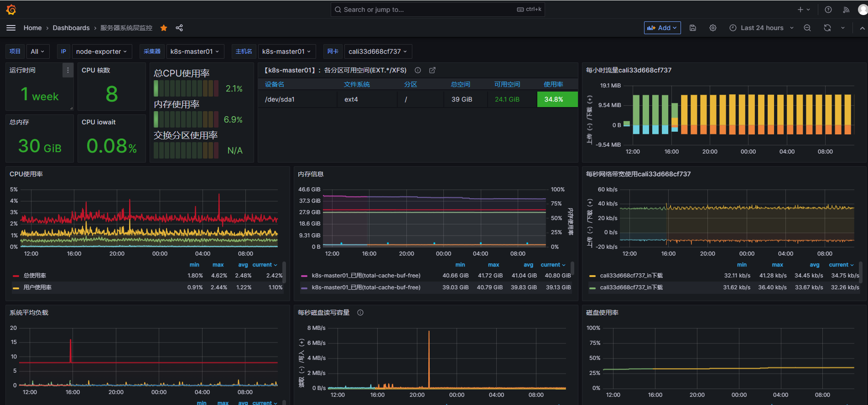This screenshot has height=405, width=868.
Task: Go to Home breadcrumb
Action: pyautogui.click(x=33, y=28)
